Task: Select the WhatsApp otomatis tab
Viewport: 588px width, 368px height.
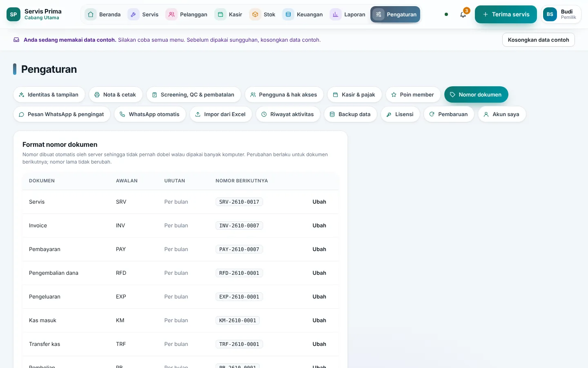Action: pos(150,114)
